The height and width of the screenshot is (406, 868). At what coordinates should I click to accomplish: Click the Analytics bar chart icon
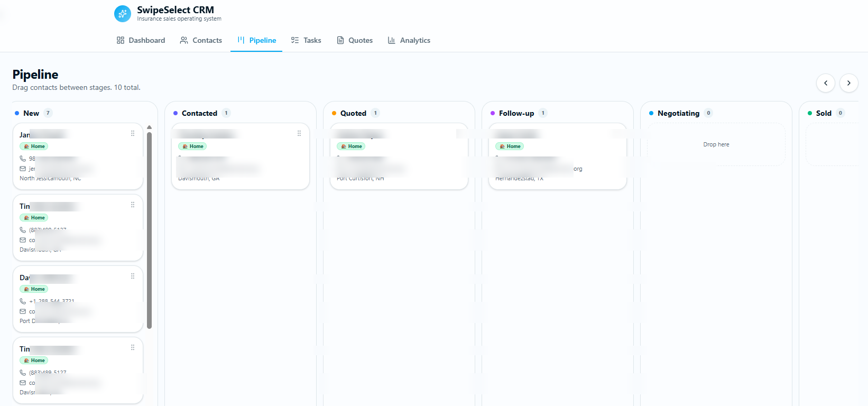[x=392, y=40]
